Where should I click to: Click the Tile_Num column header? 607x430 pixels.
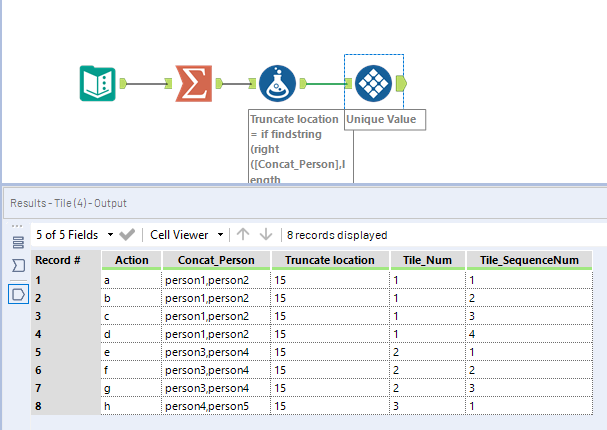click(427, 260)
